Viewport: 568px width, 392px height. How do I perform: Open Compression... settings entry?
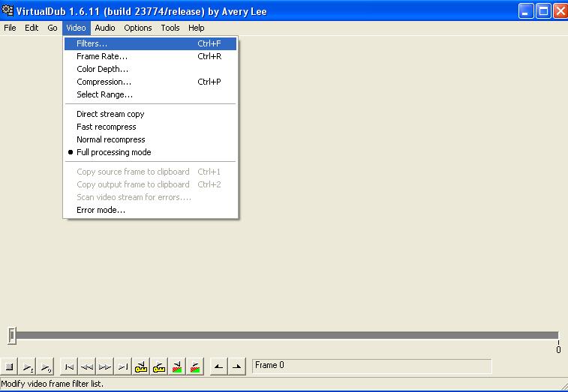point(150,82)
